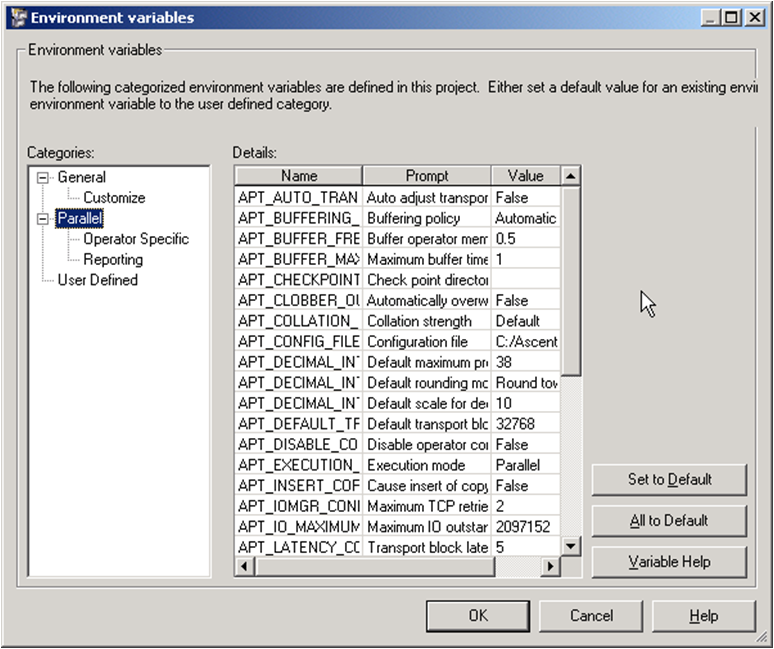The height and width of the screenshot is (649, 774).
Task: Click the Environment variables title bar icon
Action: tap(16, 17)
